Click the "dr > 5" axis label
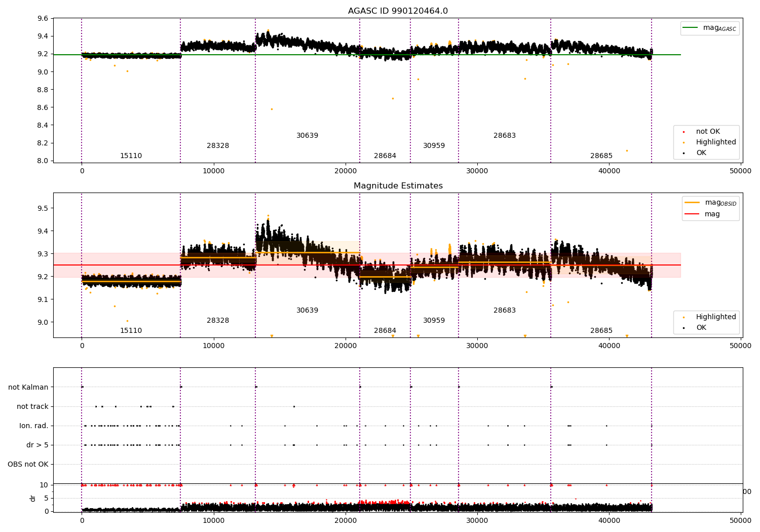 (x=37, y=445)
